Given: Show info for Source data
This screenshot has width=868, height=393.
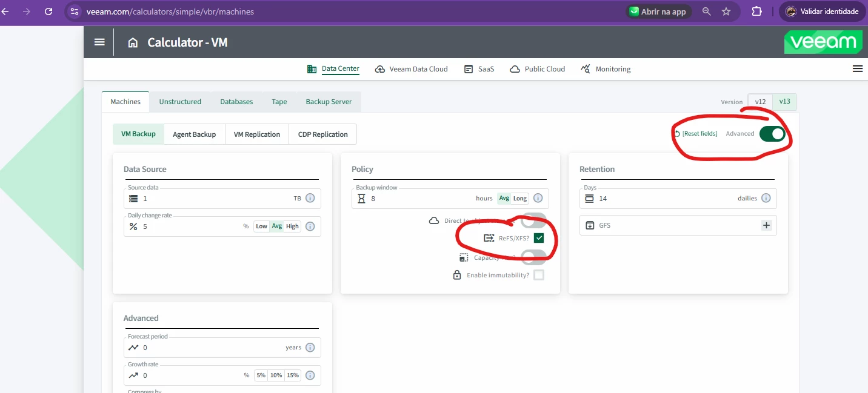Looking at the screenshot, I should (310, 199).
